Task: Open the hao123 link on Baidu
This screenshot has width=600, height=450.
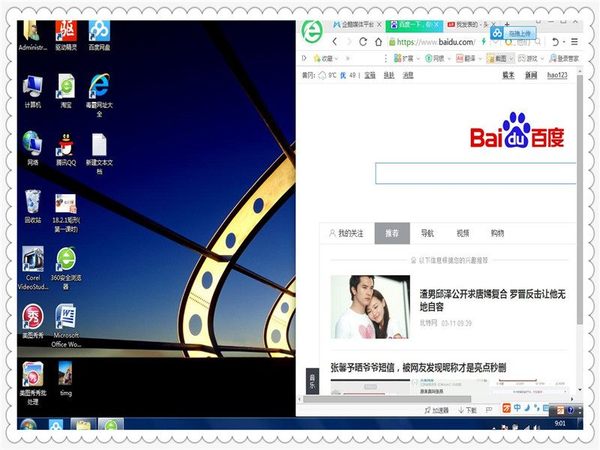Action: pos(557,75)
